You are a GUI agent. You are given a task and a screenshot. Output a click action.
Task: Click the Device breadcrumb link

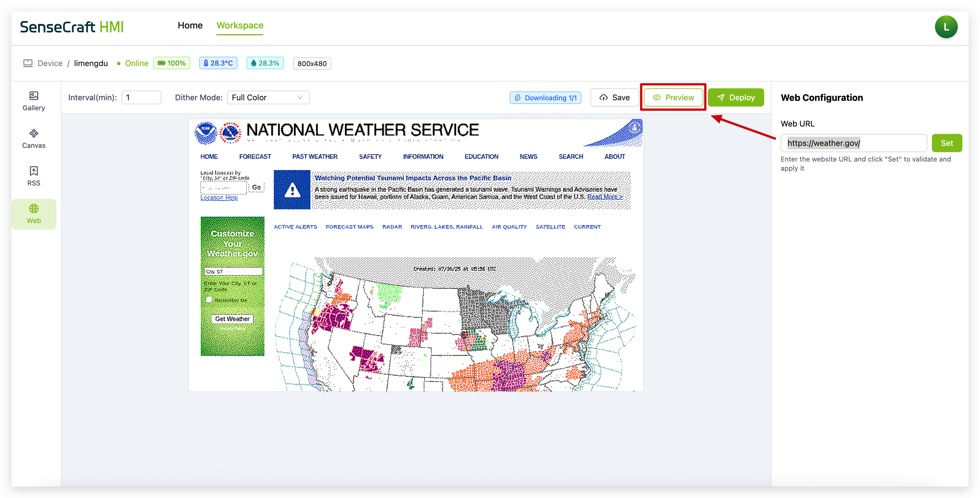[x=50, y=63]
